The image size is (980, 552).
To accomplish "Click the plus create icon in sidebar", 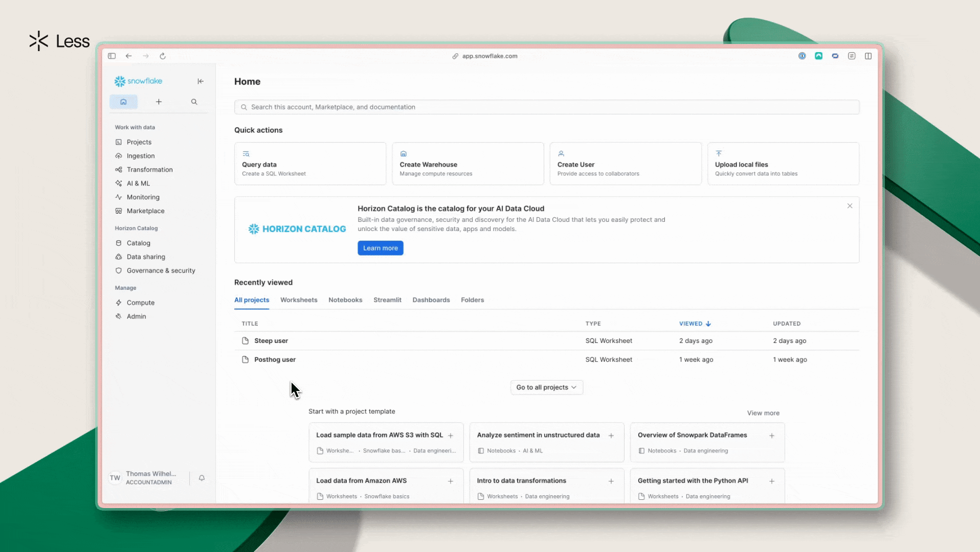I will point(159,102).
